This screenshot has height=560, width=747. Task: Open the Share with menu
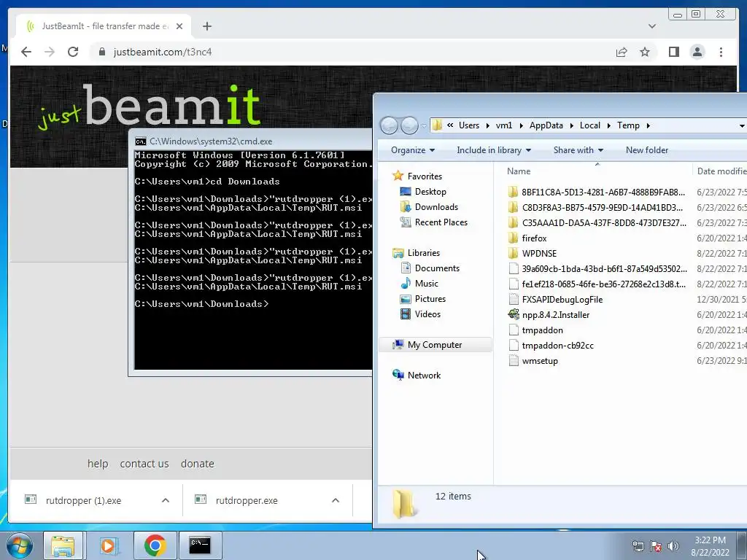point(578,150)
